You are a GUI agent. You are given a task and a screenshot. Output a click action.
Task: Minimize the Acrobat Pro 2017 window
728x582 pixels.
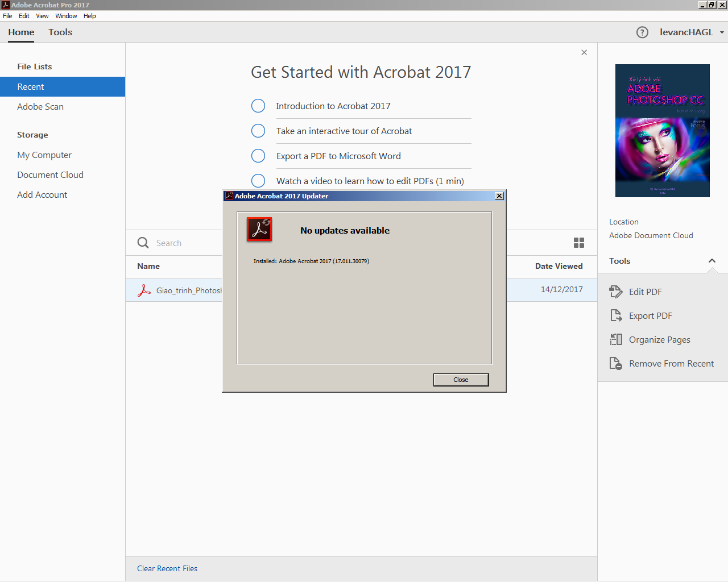702,5
